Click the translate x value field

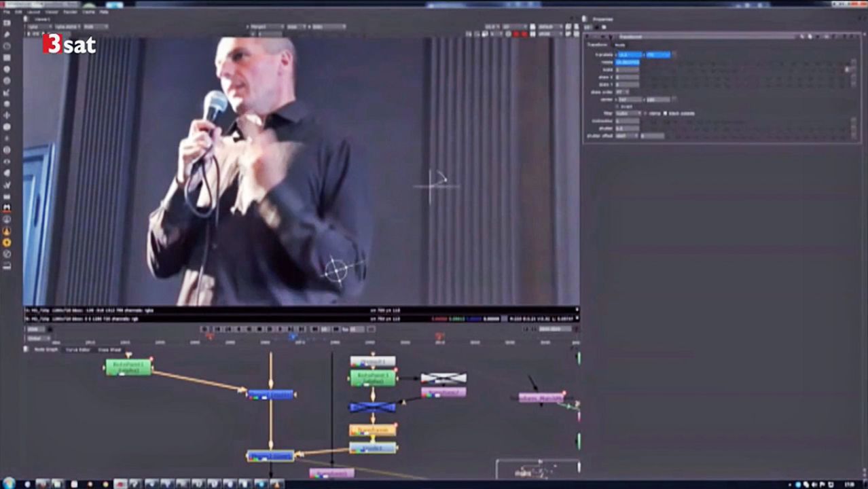coord(630,54)
